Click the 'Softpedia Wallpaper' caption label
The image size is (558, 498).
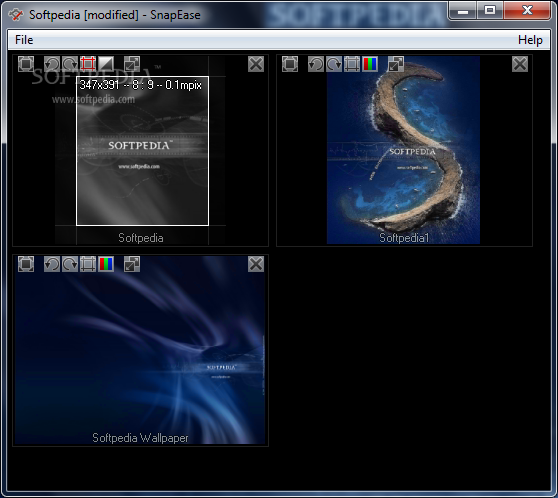[140, 438]
